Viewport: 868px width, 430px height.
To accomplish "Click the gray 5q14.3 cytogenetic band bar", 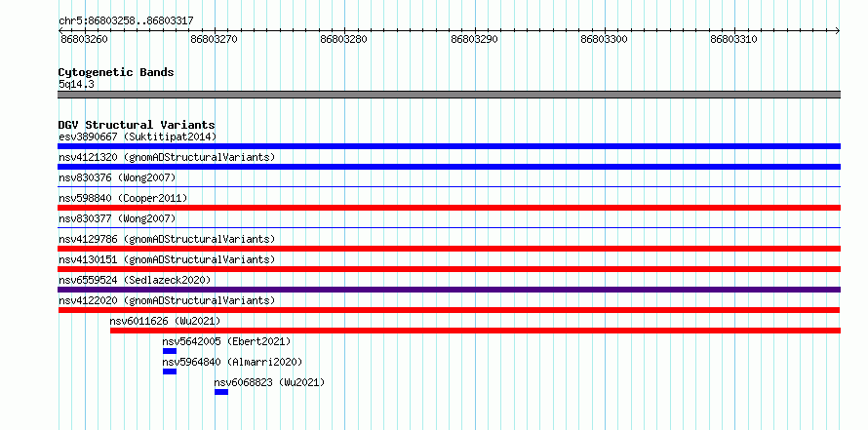I will pos(449,95).
